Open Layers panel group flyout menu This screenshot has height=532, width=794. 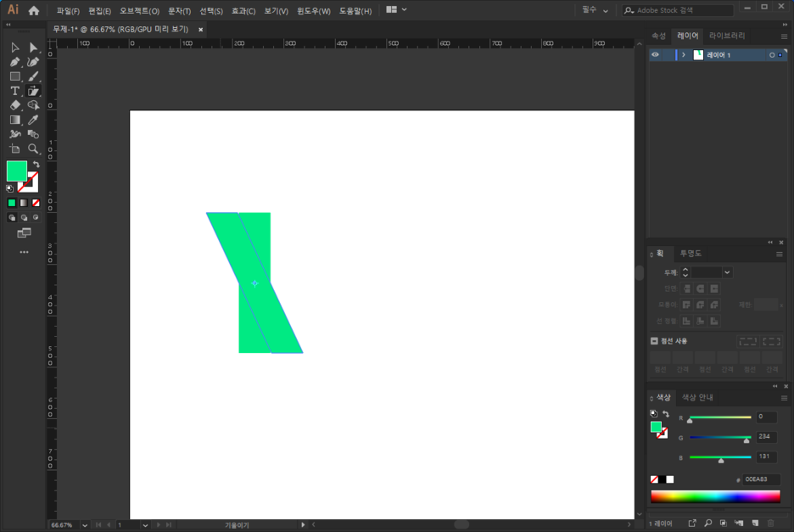pyautogui.click(x=784, y=36)
